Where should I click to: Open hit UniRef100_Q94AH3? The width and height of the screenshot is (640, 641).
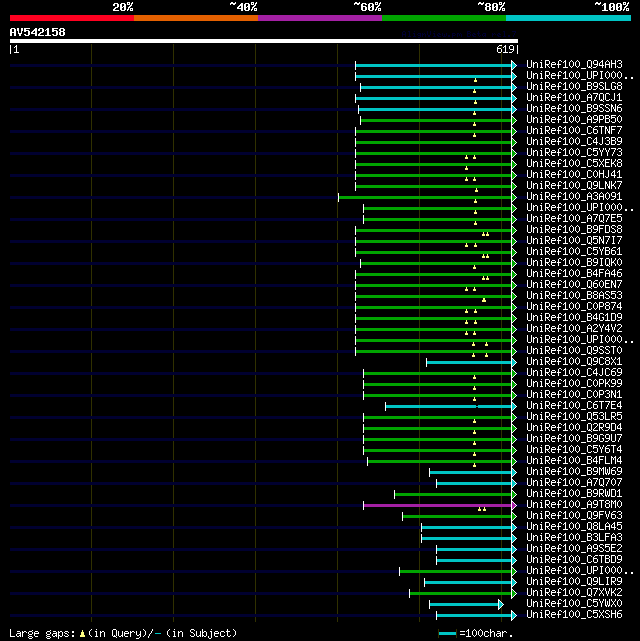(574, 65)
